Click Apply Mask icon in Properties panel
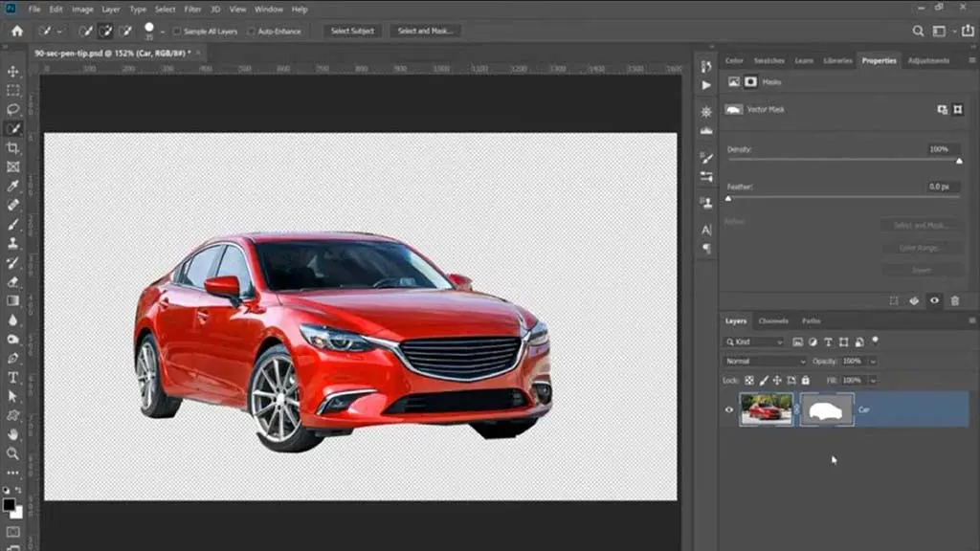 (914, 301)
